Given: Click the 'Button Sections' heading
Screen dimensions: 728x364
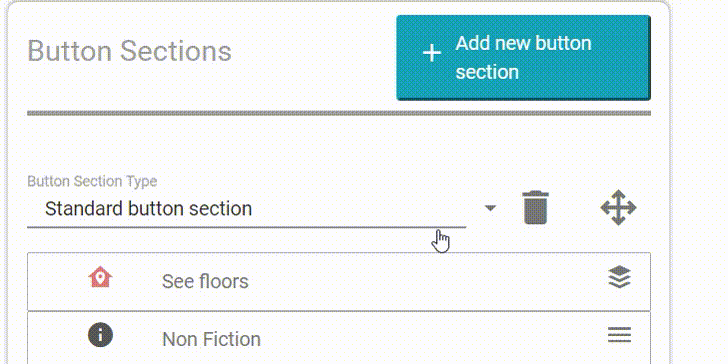Looking at the screenshot, I should (130, 51).
